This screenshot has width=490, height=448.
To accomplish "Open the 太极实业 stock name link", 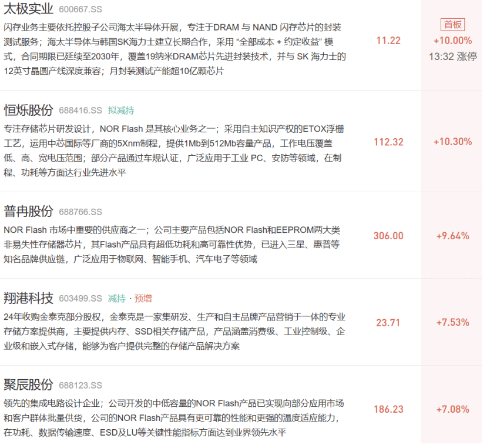I will click(28, 9).
